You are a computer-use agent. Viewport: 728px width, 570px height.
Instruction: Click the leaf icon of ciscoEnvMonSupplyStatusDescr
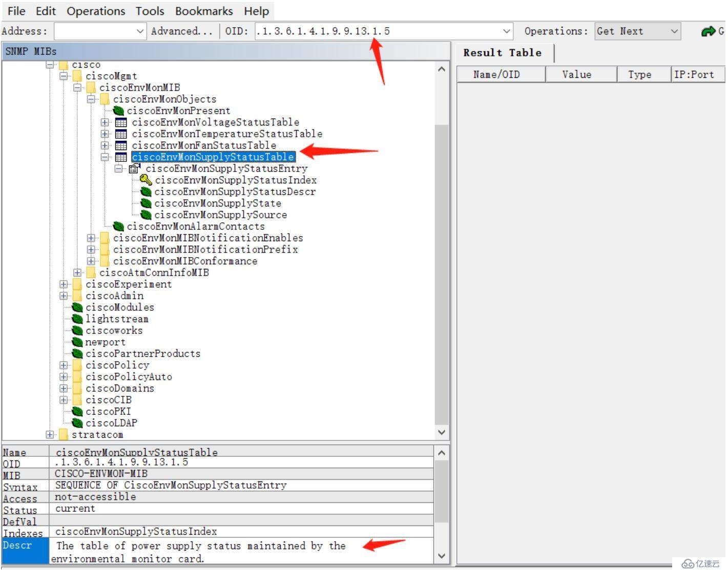[147, 192]
